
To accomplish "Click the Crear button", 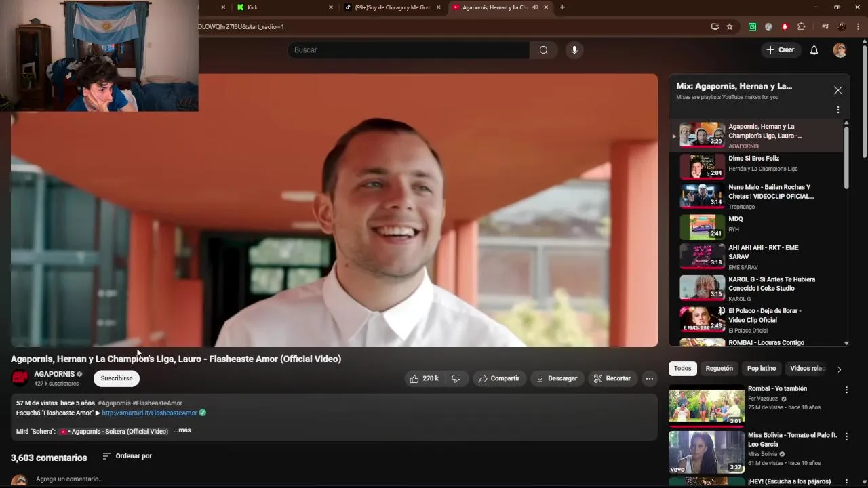I will pyautogui.click(x=781, y=49).
